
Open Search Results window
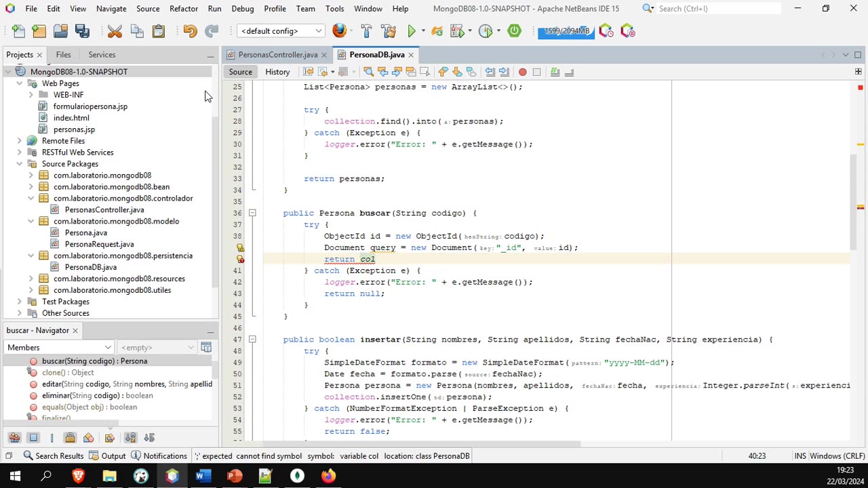point(53,456)
